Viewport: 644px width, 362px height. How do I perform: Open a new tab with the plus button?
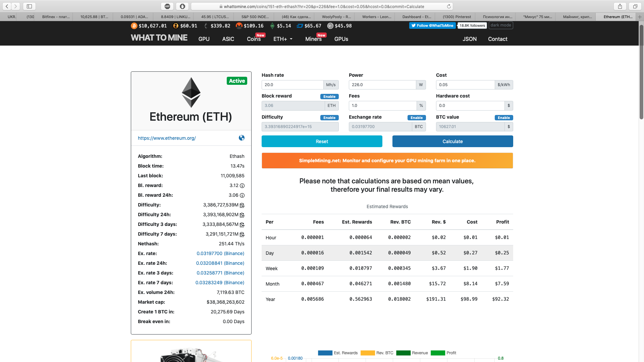(640, 17)
